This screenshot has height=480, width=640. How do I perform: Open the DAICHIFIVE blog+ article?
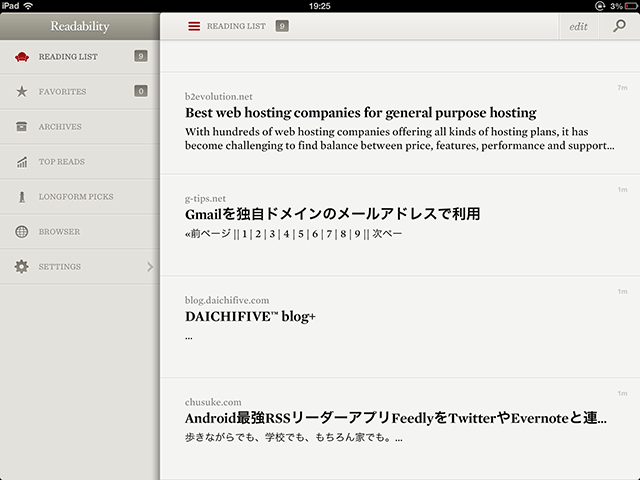(x=400, y=327)
